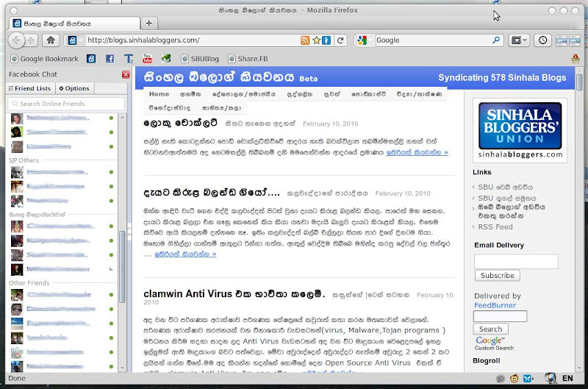Open the search engine chooser dropdown
588x389 pixels.
pyautogui.click(x=372, y=40)
